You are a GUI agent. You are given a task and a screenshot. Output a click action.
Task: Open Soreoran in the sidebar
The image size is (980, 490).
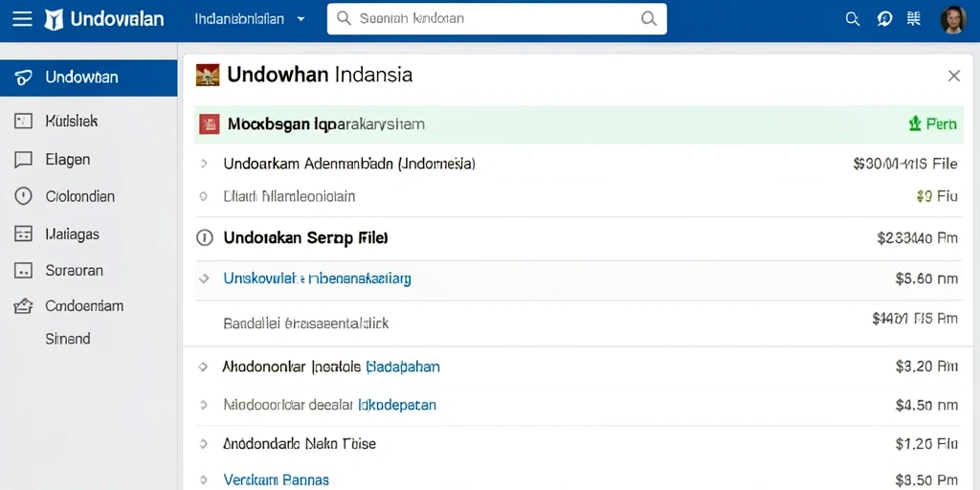tap(75, 271)
